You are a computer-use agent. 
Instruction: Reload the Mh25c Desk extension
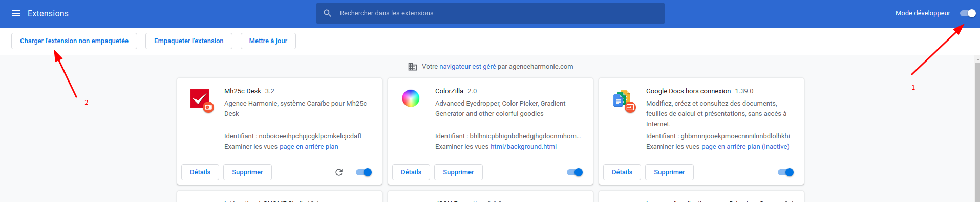(339, 172)
